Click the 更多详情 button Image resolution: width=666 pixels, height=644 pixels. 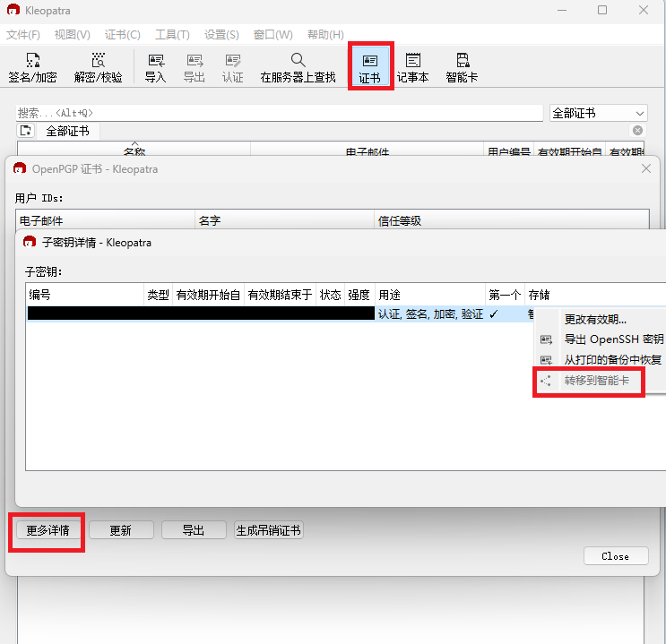click(48, 530)
